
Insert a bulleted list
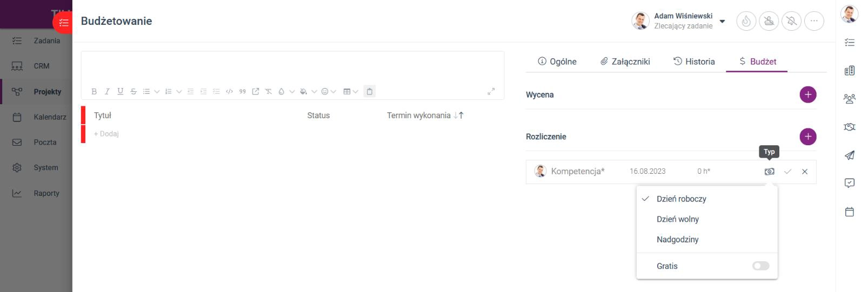[x=146, y=91]
